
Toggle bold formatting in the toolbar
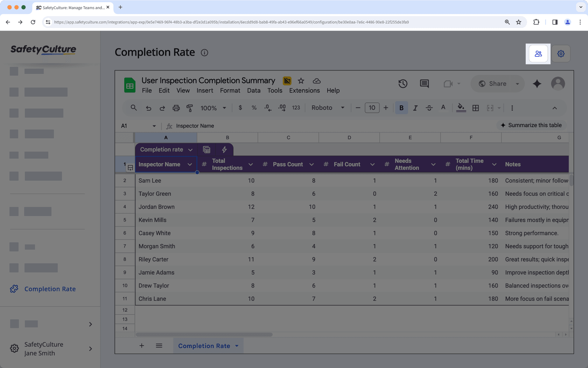pyautogui.click(x=401, y=108)
